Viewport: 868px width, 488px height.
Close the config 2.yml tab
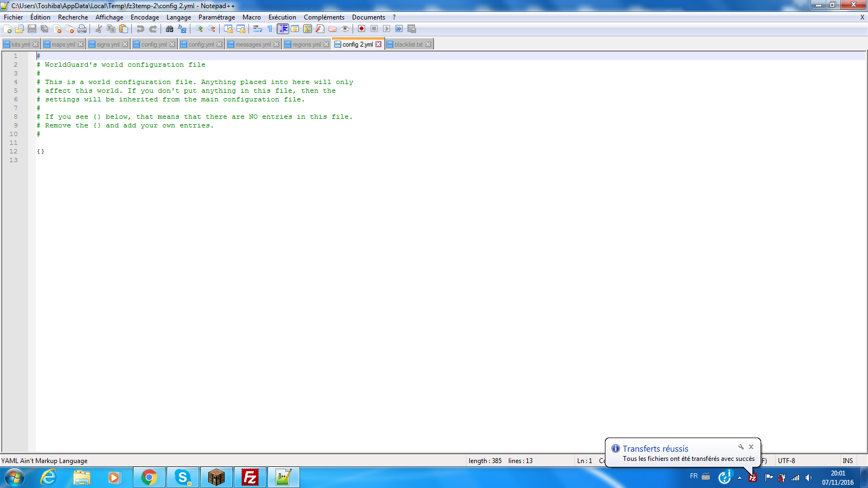379,44
